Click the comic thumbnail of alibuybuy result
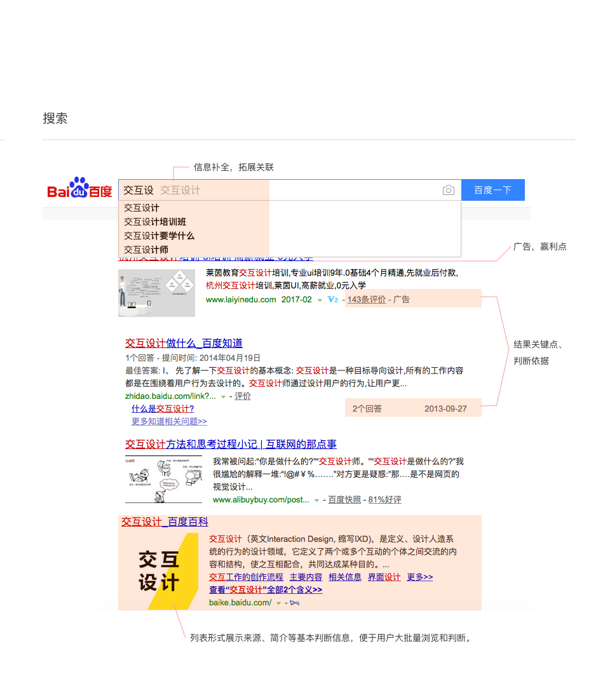The image size is (610, 700). pyautogui.click(x=163, y=479)
